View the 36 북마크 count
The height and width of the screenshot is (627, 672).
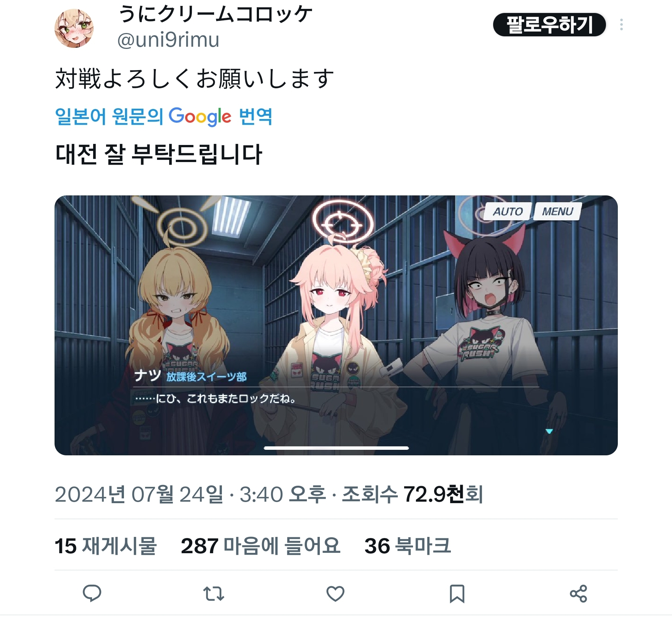coord(407,546)
